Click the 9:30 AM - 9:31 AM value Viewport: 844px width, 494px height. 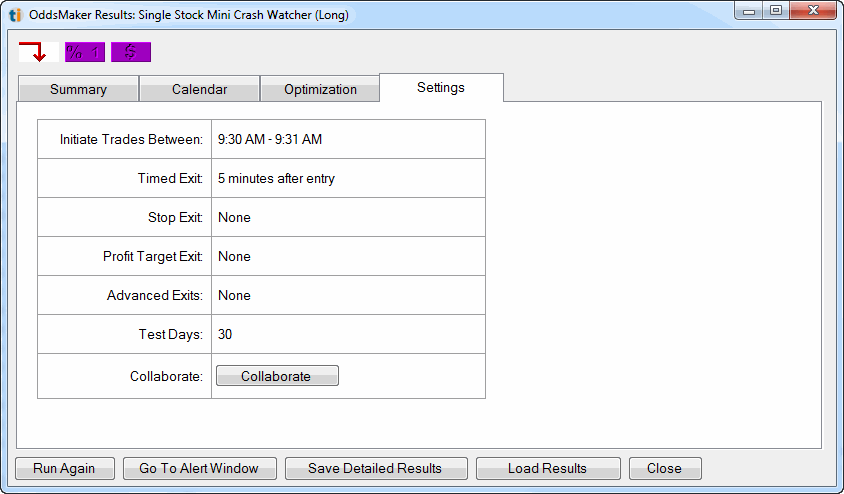[270, 139]
